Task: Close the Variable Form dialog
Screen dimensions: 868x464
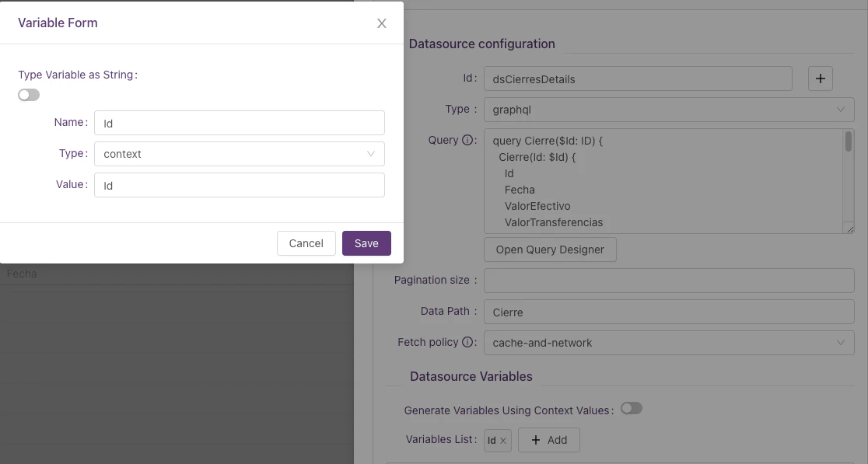Action: click(381, 23)
